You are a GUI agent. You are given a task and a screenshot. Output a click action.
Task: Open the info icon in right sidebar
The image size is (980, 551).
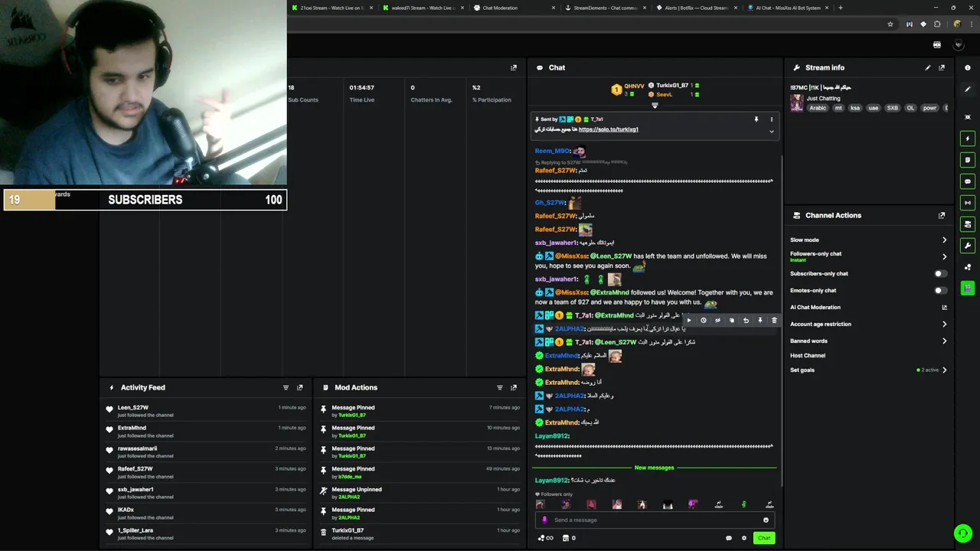point(968,67)
